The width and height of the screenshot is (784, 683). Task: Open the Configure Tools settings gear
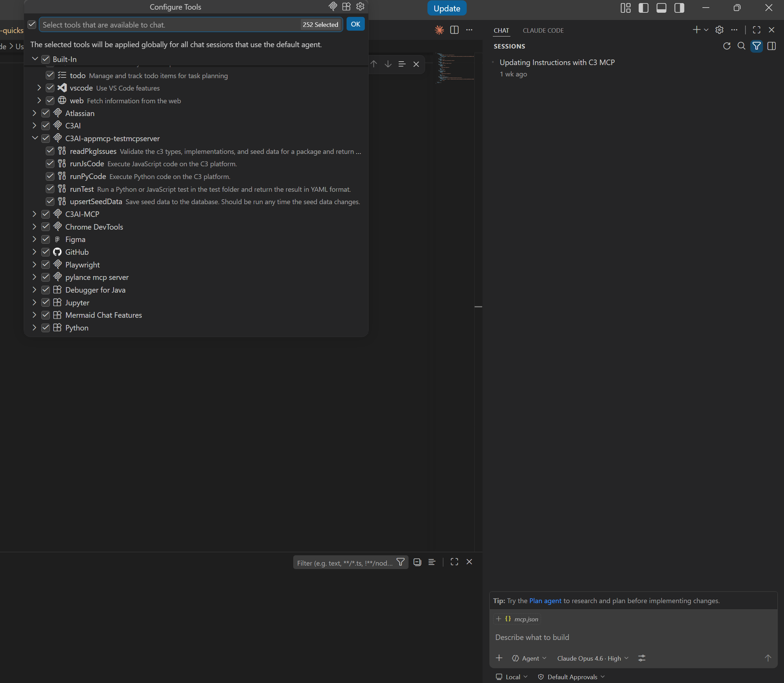pos(360,7)
